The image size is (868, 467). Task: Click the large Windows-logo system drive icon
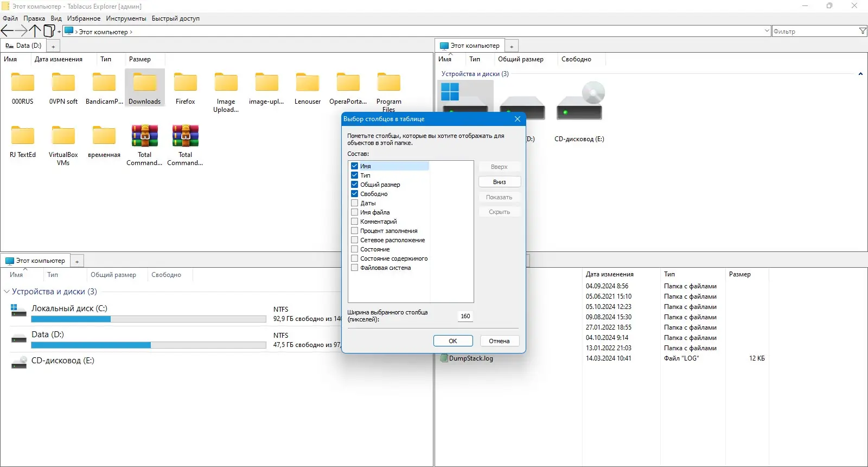465,97
